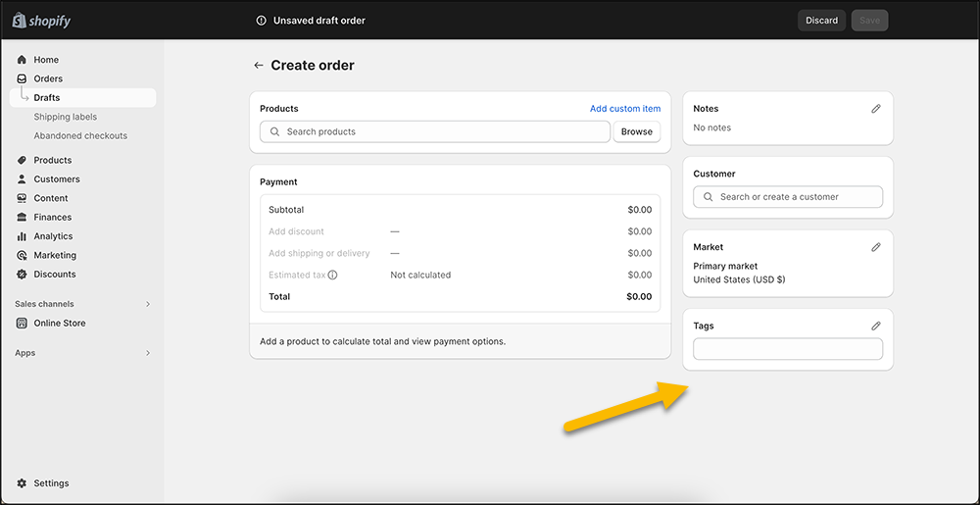Image resolution: width=980 pixels, height=505 pixels.
Task: Expand the Sales channels section chevron
Action: pos(148,304)
